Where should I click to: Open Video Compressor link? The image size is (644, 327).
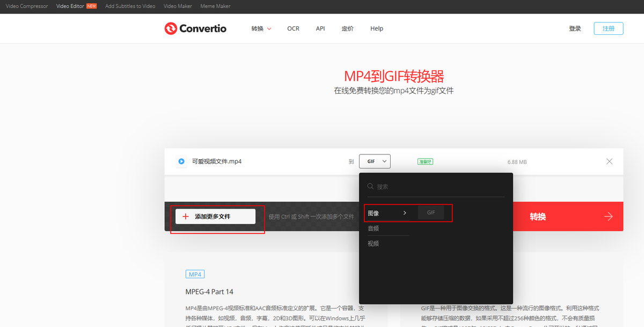pos(27,6)
